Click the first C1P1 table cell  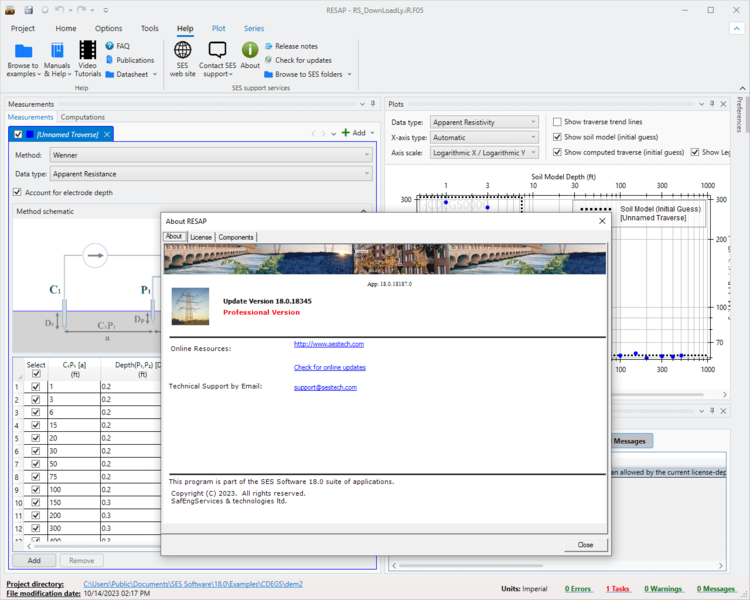coord(75,386)
